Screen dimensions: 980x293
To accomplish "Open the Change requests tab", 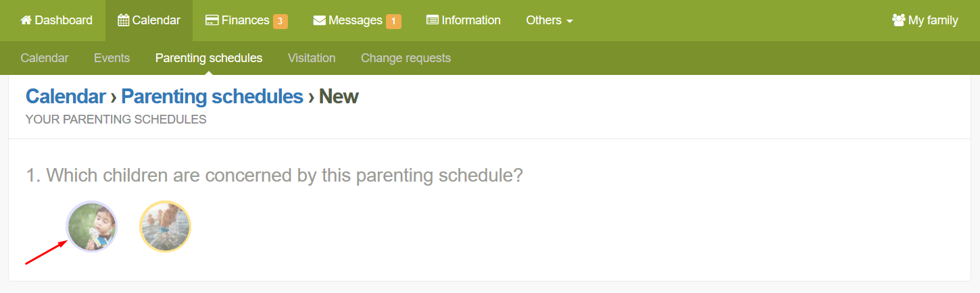I will [406, 58].
